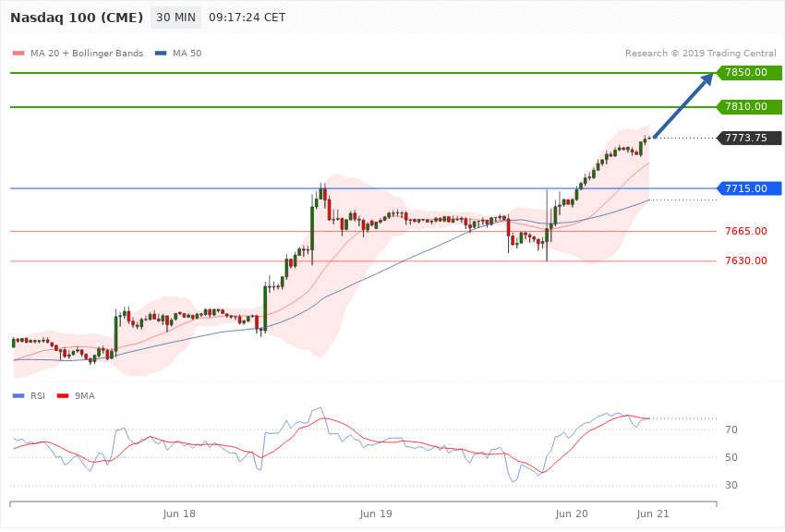Click the RSI legend label
The height and width of the screenshot is (532, 785).
[38, 396]
